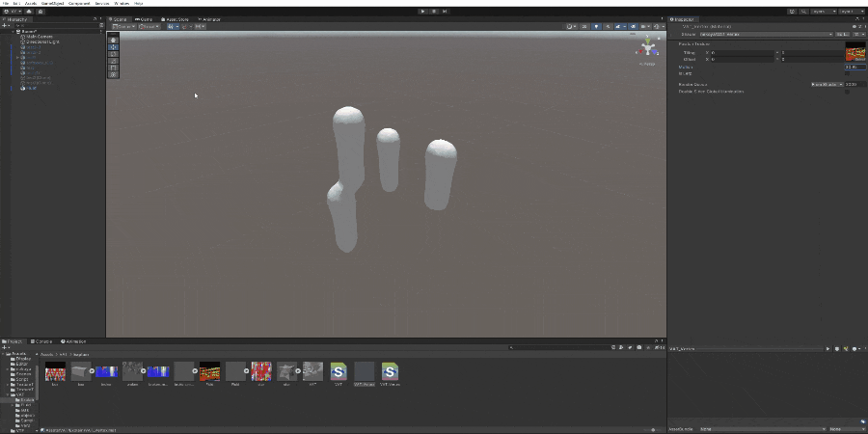The width and height of the screenshot is (868, 434).
Task: Open the Layers dropdown
Action: [x=824, y=11]
